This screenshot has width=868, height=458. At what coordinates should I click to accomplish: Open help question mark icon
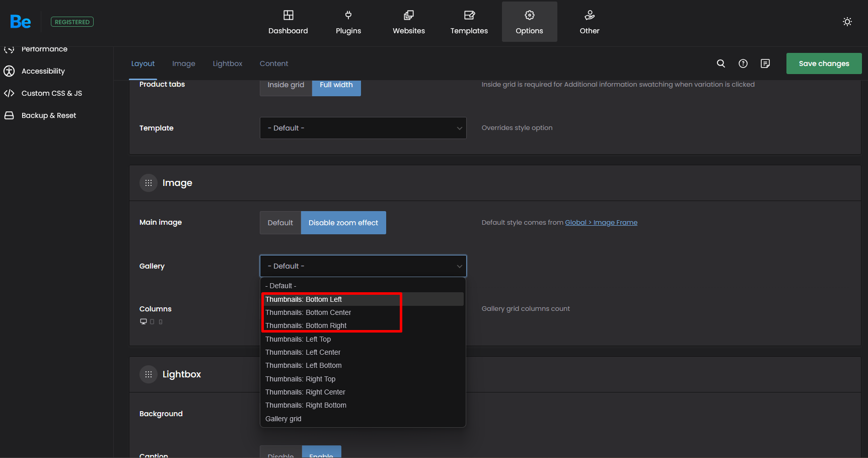[743, 63]
